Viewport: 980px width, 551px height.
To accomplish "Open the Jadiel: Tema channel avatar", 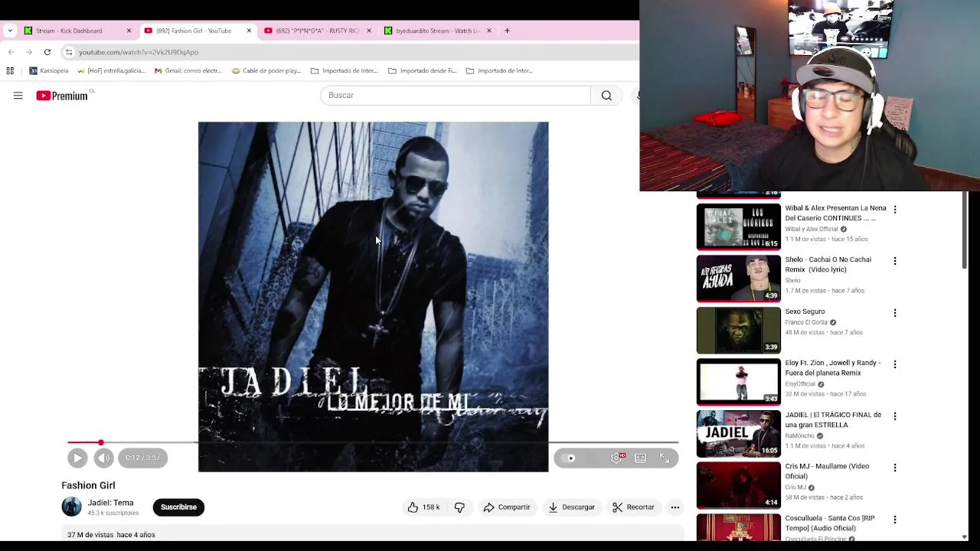I will pyautogui.click(x=71, y=507).
